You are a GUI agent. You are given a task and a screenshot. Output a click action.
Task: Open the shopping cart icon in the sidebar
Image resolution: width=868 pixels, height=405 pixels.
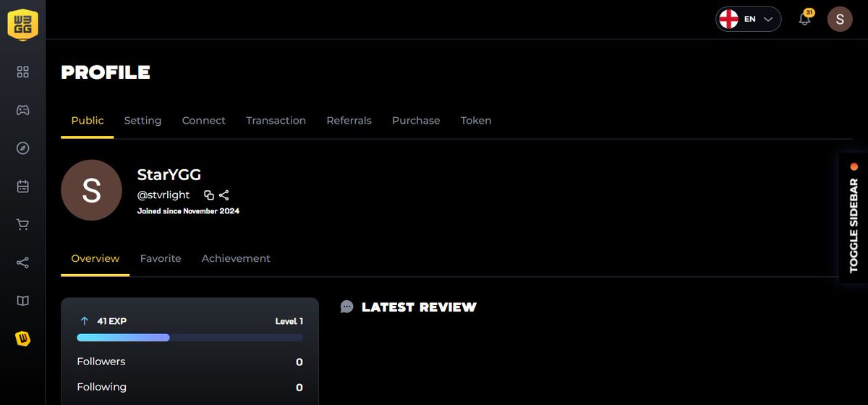pos(22,224)
